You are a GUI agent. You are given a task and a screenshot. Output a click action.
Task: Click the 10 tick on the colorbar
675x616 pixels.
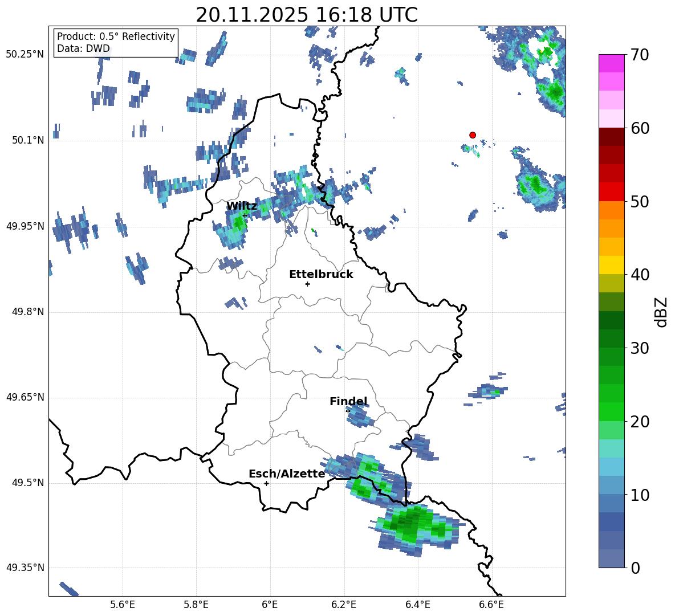coord(640,495)
